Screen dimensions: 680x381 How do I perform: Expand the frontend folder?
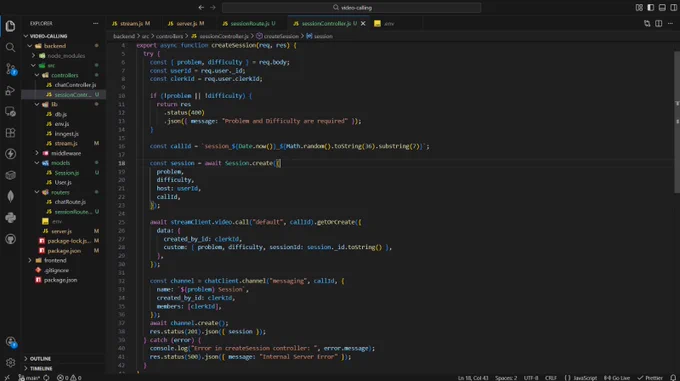(63, 260)
